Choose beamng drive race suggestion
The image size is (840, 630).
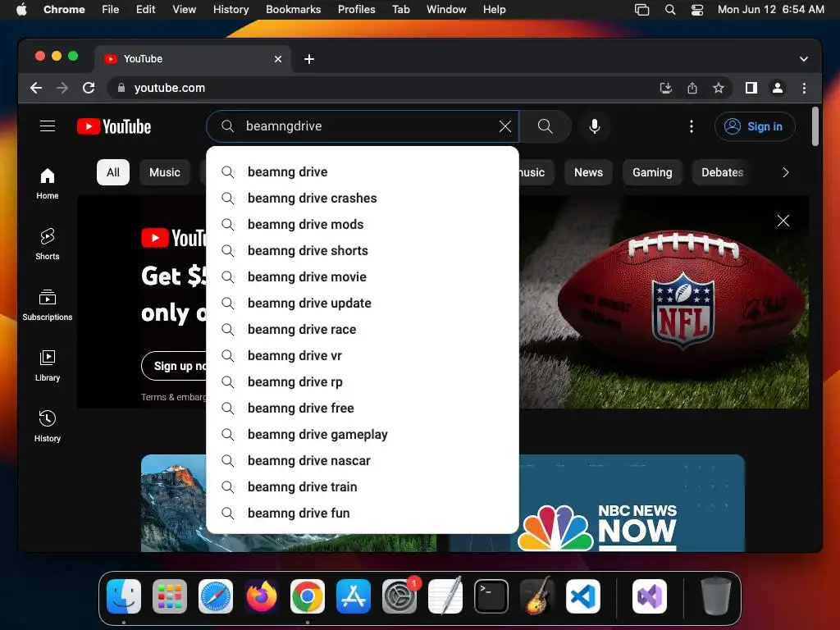362,330
